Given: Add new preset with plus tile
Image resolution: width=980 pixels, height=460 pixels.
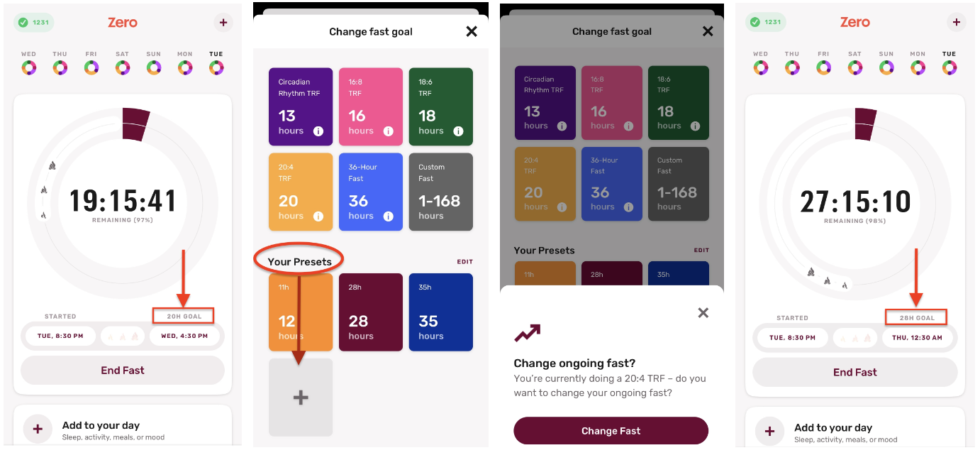Looking at the screenshot, I should 301,398.
